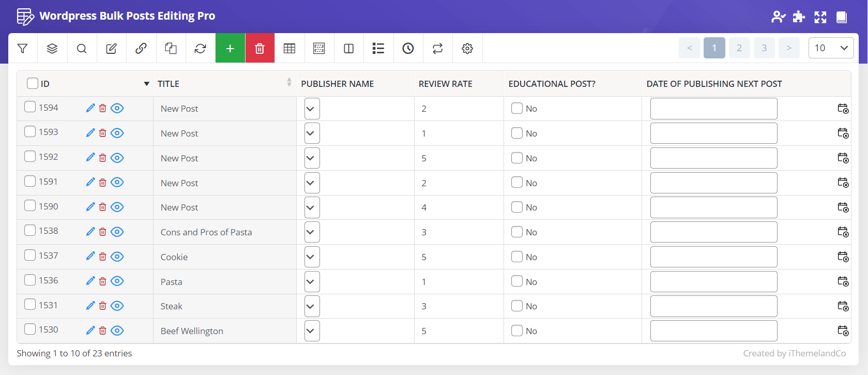Click the refresh arrows icon
This screenshot has width=868, height=375.
[200, 48]
